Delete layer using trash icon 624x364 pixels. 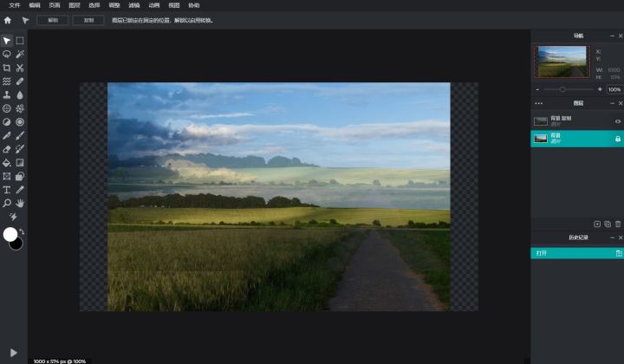tap(618, 224)
